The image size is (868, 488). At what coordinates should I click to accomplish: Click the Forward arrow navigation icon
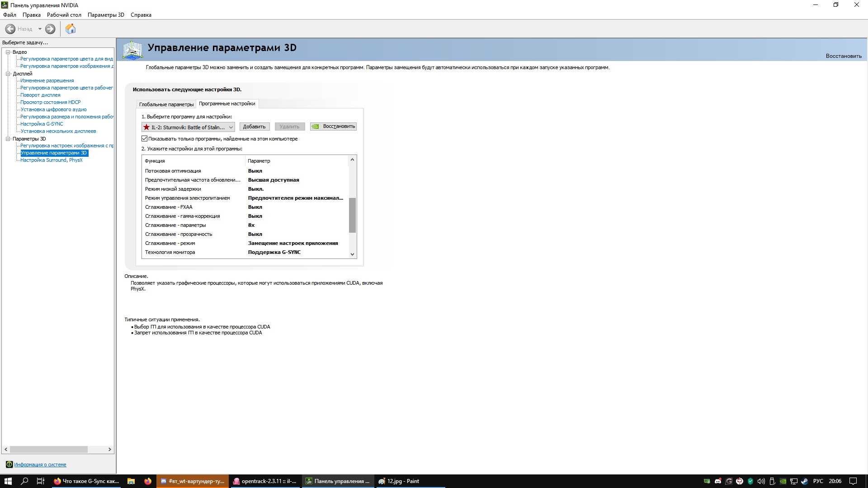click(x=50, y=29)
